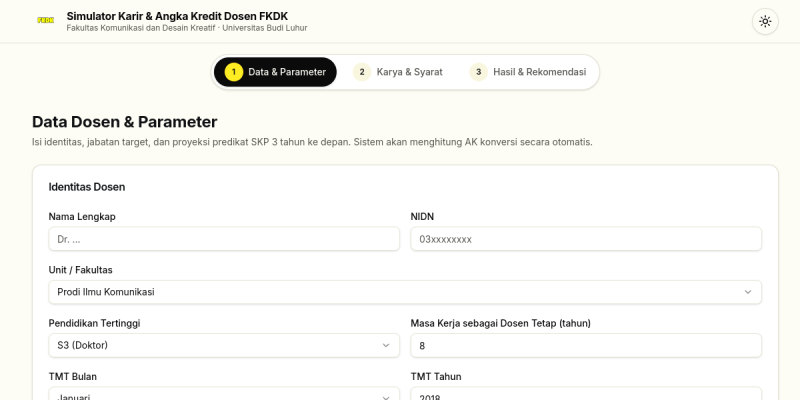Click the Fakultas Komunikasi dan Desain Kreatif subtitle

(187, 28)
